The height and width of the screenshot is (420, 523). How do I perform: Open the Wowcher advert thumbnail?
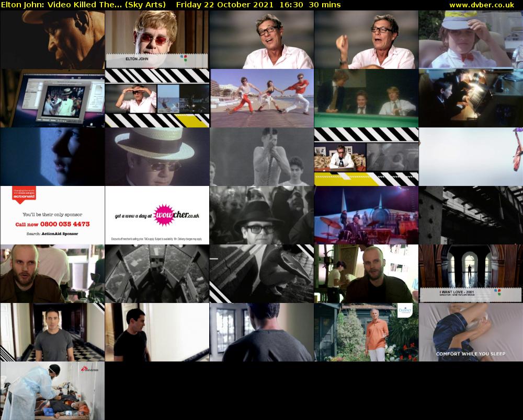157,215
